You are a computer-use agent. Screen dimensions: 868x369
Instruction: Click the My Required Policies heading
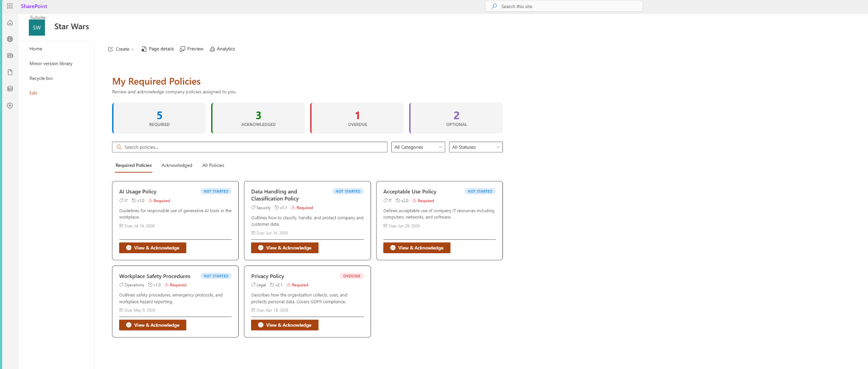click(156, 81)
